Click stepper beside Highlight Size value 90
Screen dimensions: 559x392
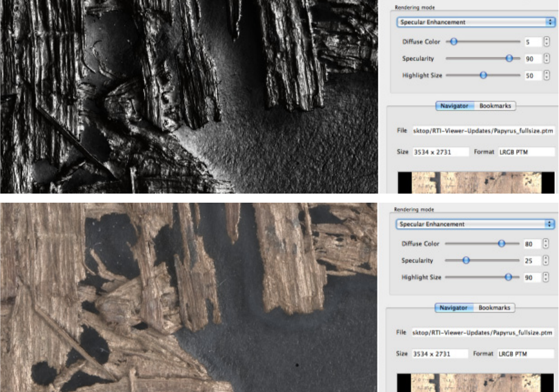coord(546,277)
